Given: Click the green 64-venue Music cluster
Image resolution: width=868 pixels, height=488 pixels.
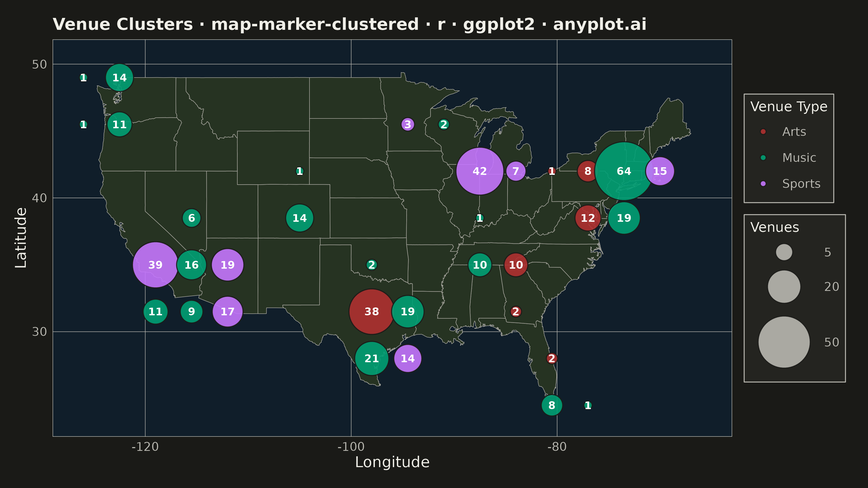Looking at the screenshot, I should click(x=624, y=171).
